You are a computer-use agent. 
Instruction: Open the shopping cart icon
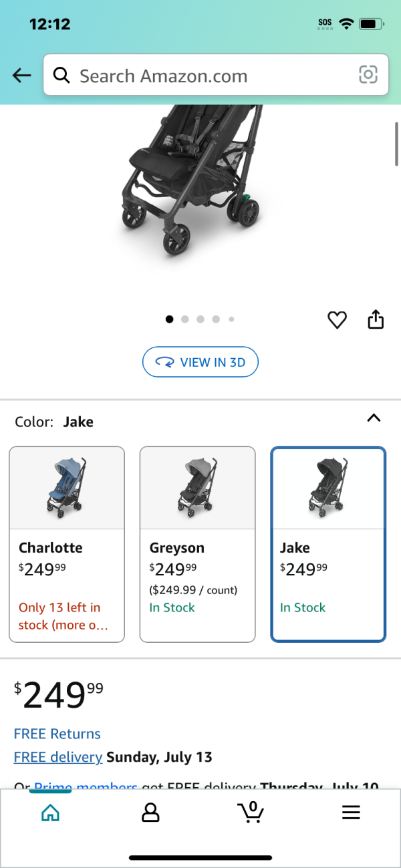click(251, 812)
